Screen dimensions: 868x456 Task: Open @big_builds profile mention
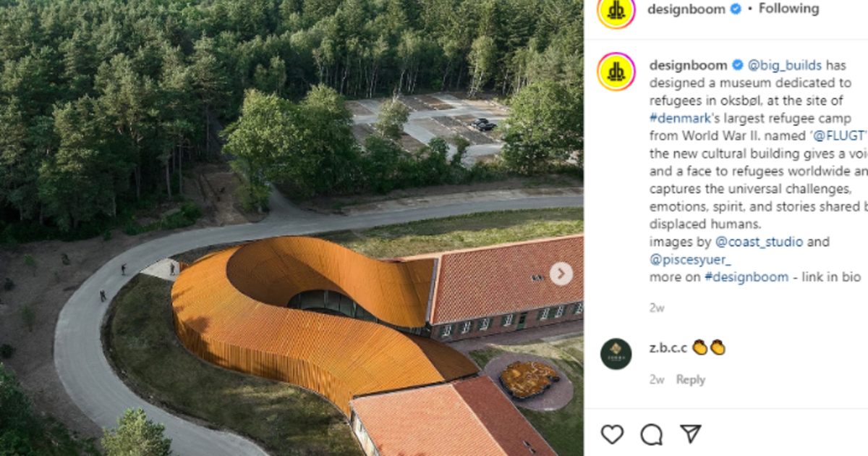pos(785,65)
